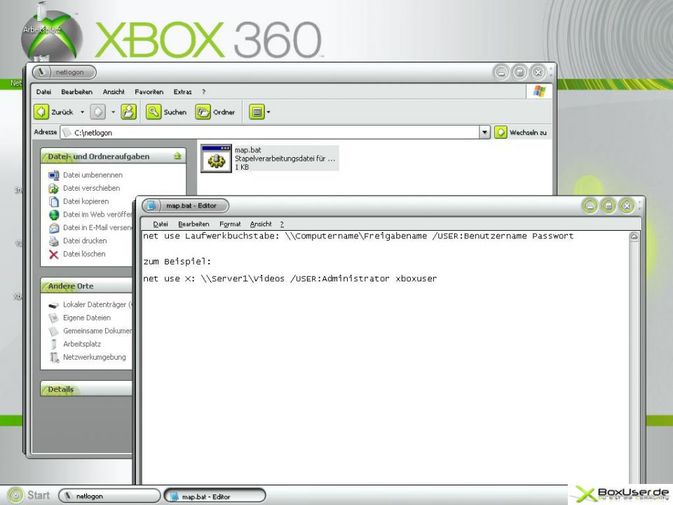The height and width of the screenshot is (505, 673).
Task: Click the Datei löschen link
Action: [x=84, y=254]
